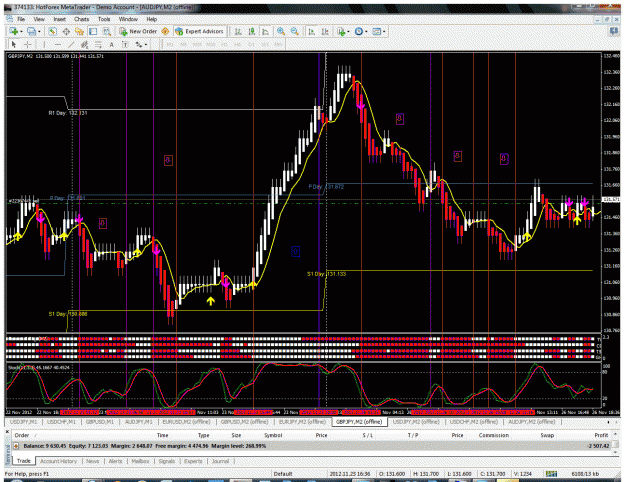
Task: Select the Fibonacci Retracement tool
Action: (98, 45)
